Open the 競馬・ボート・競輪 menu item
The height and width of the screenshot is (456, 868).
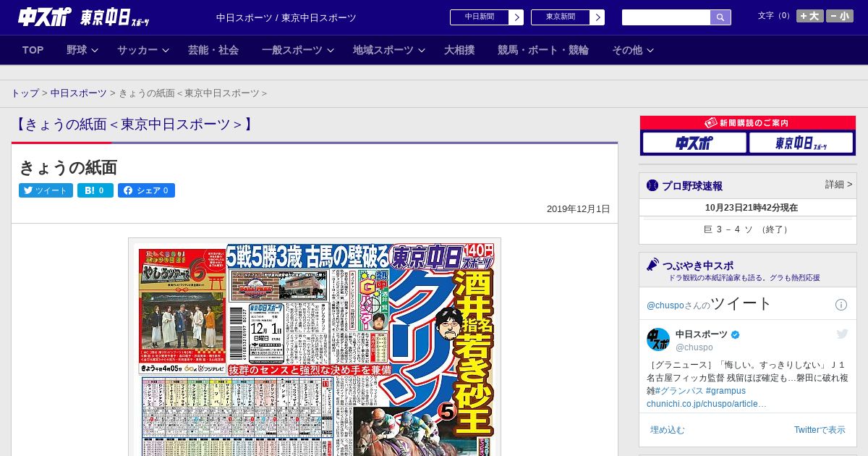543,50
